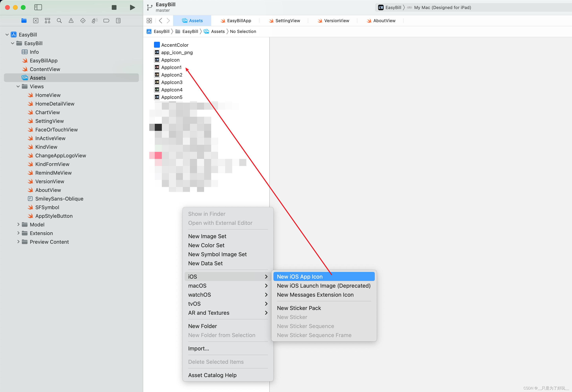
Task: Choose New Folder menu item
Action: pyautogui.click(x=228, y=326)
